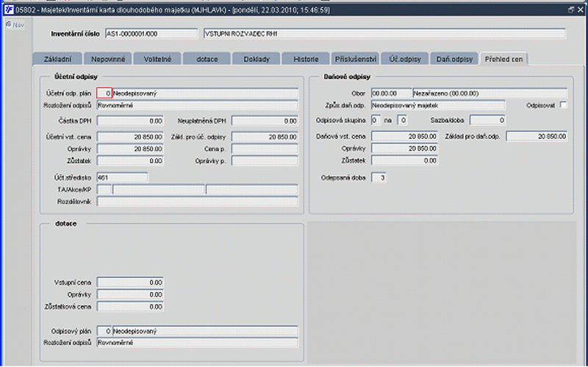Click the Zůstatková cena field

[x=130, y=307]
